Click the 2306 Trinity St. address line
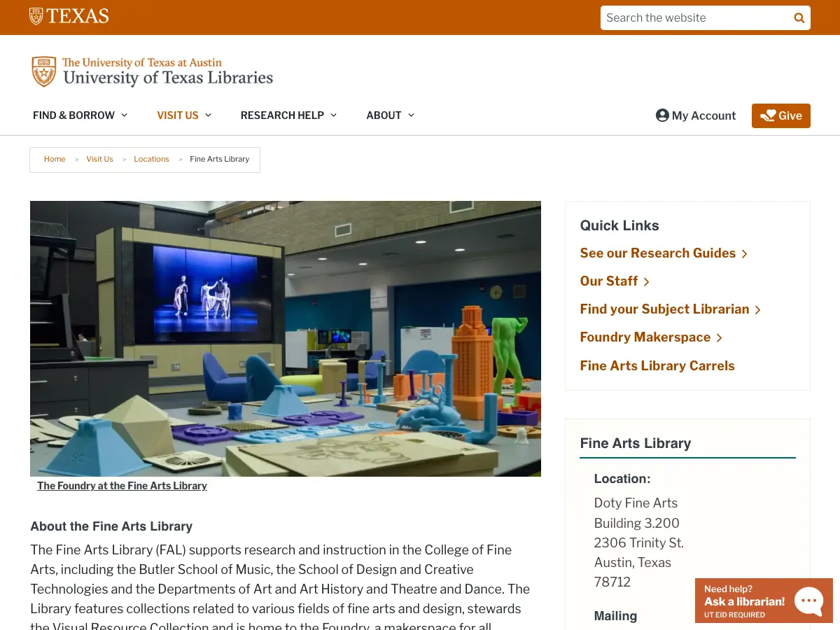 point(638,542)
